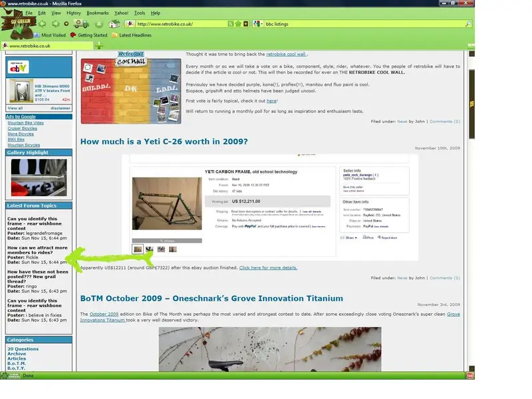Open the Gallery Highlight photo
532x399 pixels.
coord(39,178)
